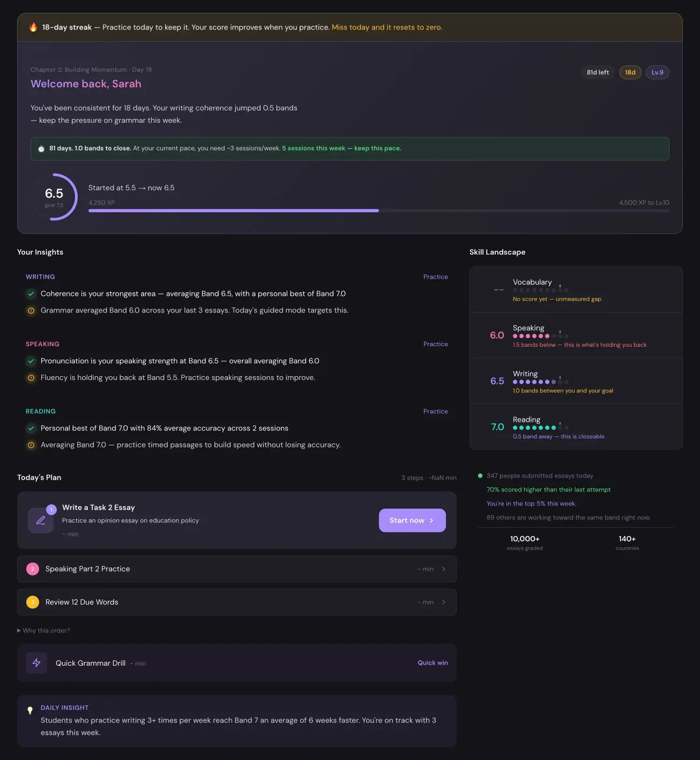Click the Lv.9 level badge
700x760 pixels.
point(657,72)
